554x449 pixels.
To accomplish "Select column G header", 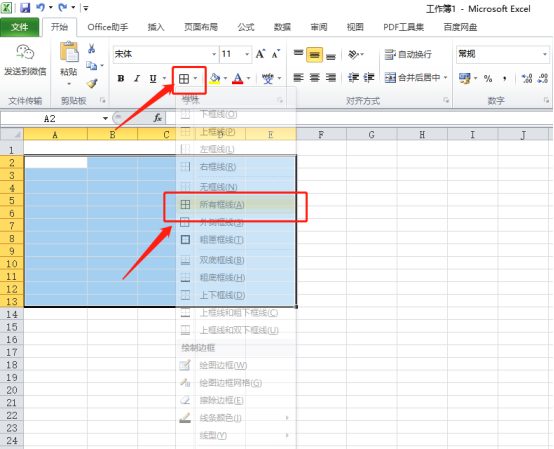I will [372, 135].
